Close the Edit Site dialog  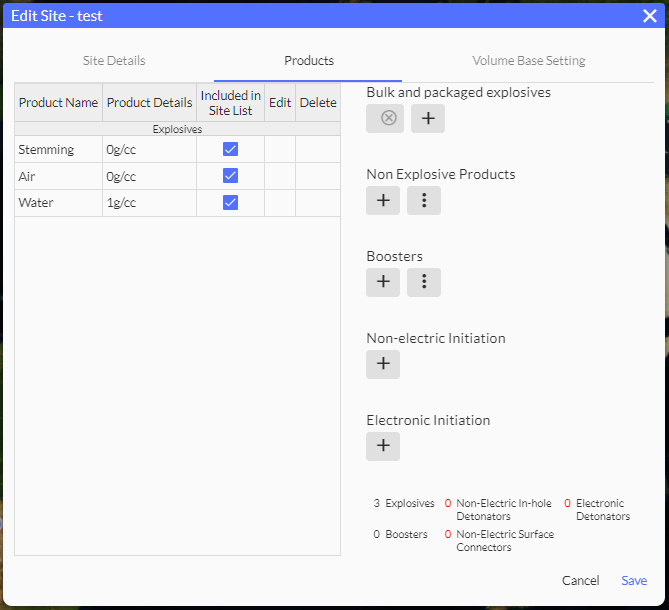click(x=649, y=15)
